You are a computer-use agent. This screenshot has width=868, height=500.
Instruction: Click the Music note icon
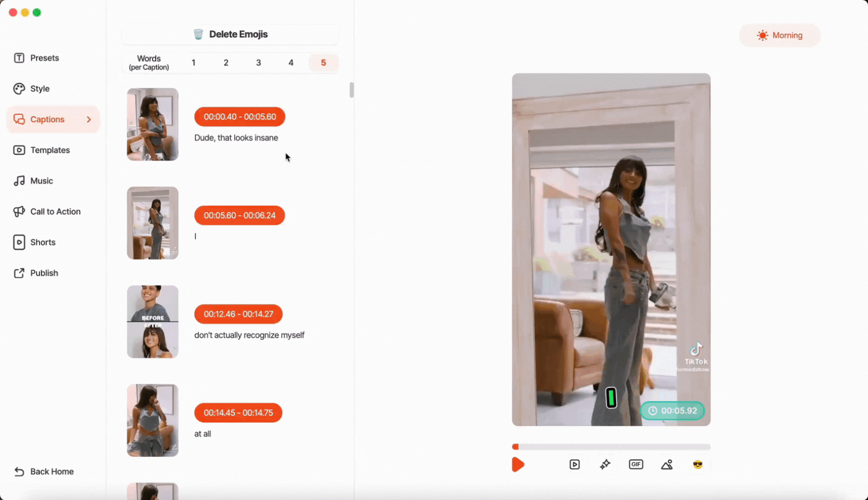click(x=19, y=181)
